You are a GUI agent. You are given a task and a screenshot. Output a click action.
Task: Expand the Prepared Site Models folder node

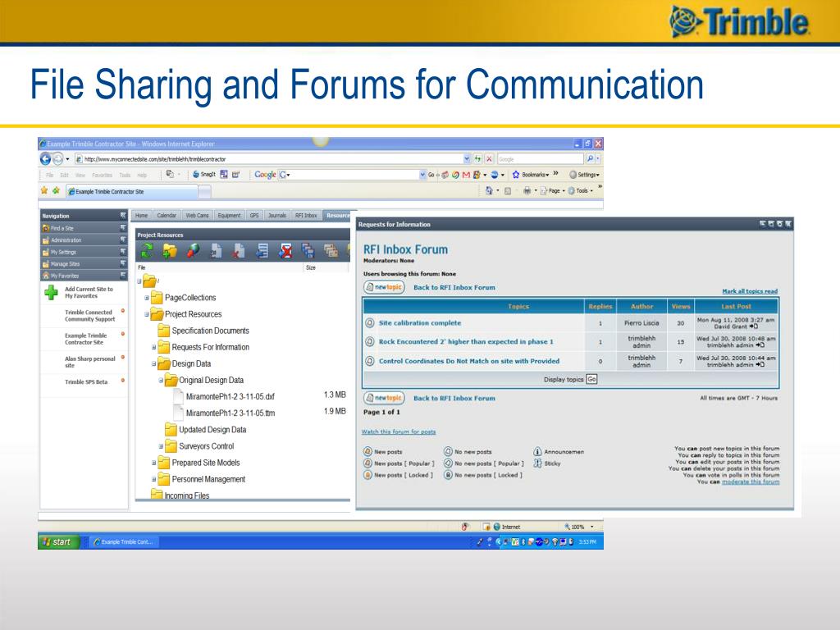tap(153, 463)
